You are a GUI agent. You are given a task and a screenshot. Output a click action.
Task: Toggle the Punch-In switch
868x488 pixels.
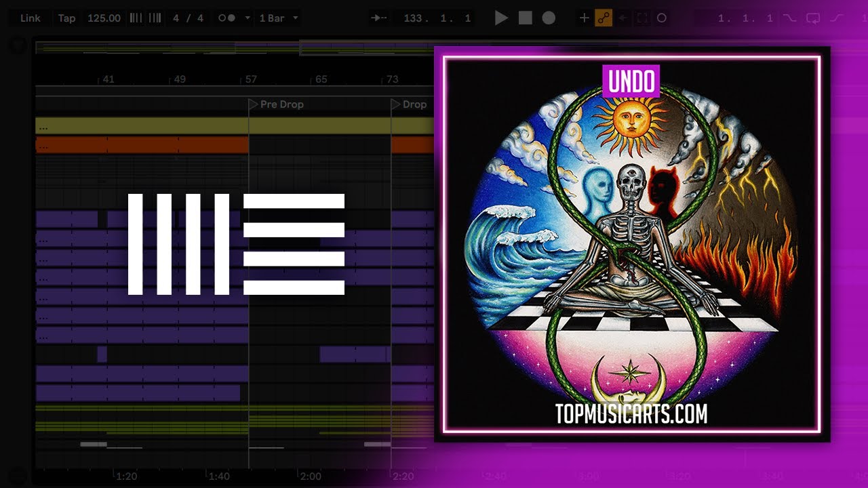(x=790, y=18)
